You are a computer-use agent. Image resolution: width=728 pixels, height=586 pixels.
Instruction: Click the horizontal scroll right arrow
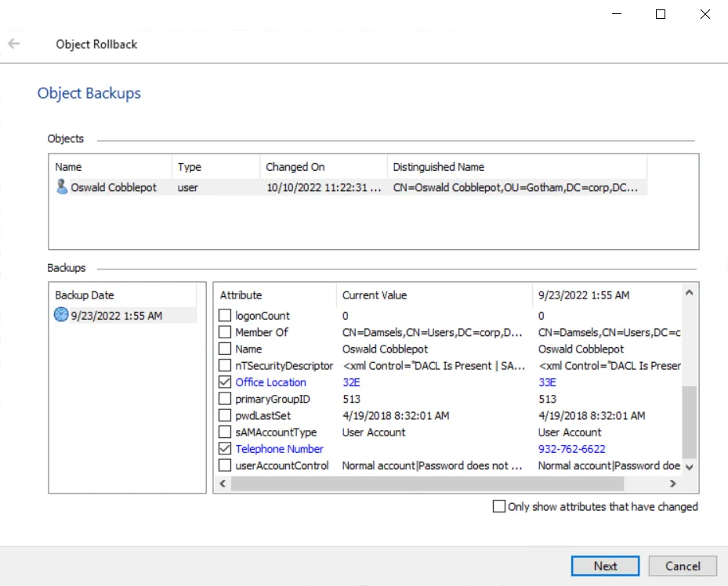672,483
